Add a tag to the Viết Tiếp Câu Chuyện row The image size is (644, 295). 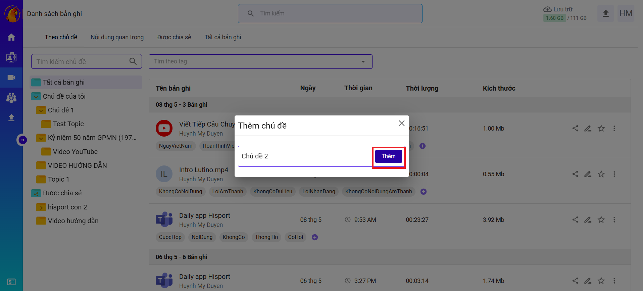pos(423,146)
